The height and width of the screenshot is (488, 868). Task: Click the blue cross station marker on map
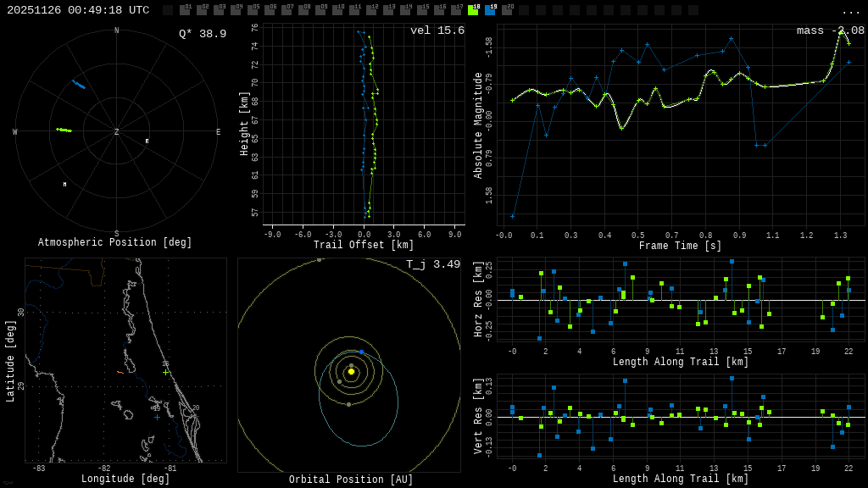(157, 417)
